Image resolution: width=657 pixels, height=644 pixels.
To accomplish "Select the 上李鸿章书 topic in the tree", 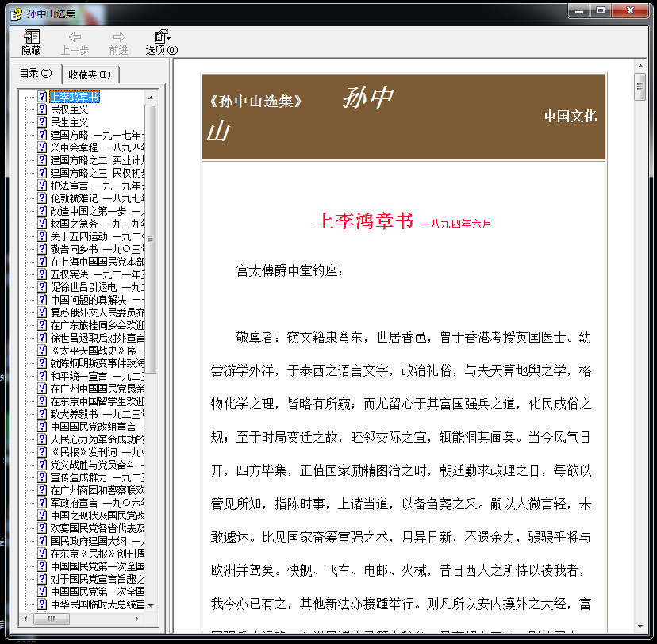I will coord(75,97).
